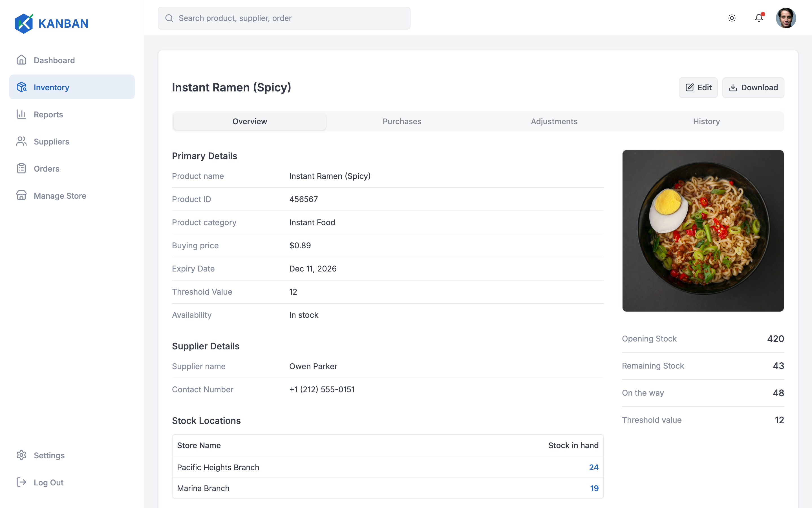Open Suppliers label in sidebar

pos(51,142)
